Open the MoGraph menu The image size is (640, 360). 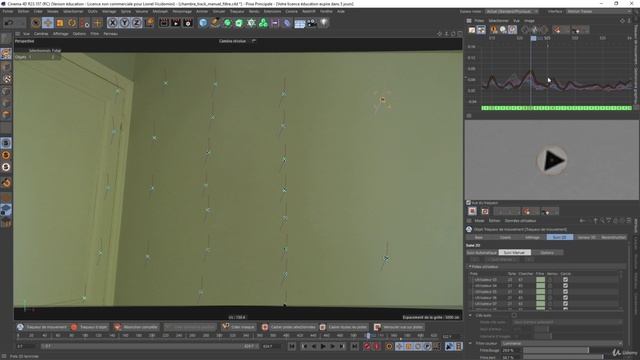160,11
